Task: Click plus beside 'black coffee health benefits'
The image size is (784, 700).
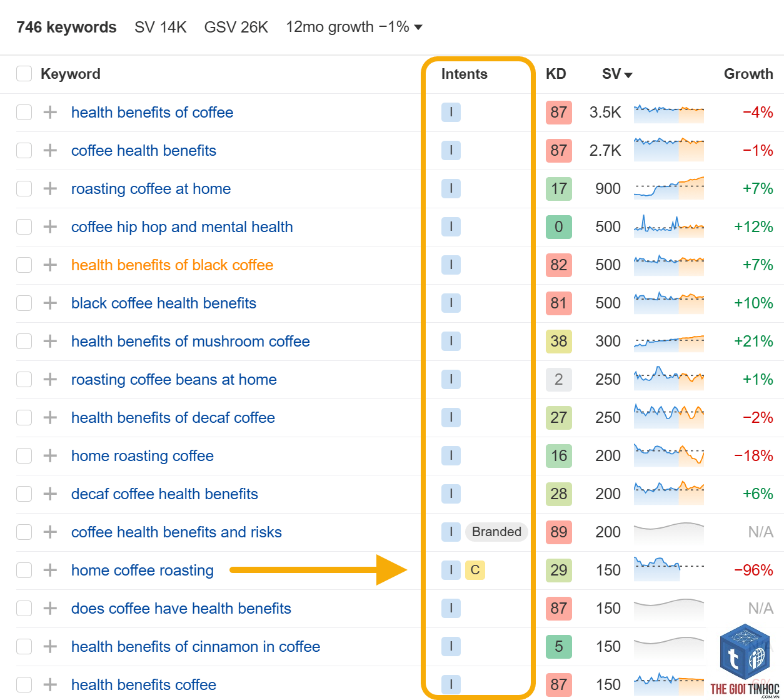Action: click(x=50, y=303)
